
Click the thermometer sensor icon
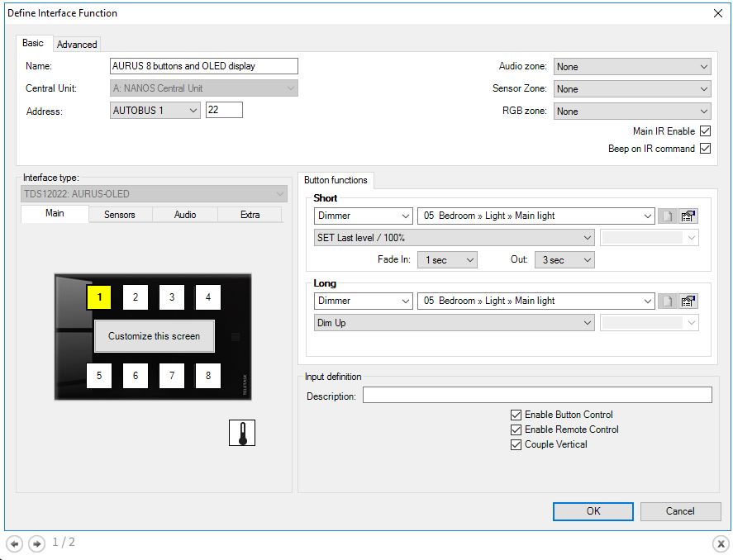point(242,433)
